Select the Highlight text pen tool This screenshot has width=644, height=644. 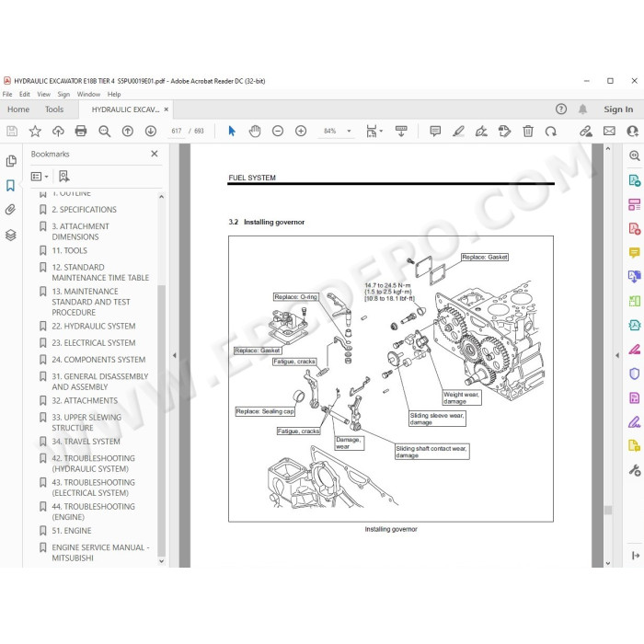click(458, 131)
